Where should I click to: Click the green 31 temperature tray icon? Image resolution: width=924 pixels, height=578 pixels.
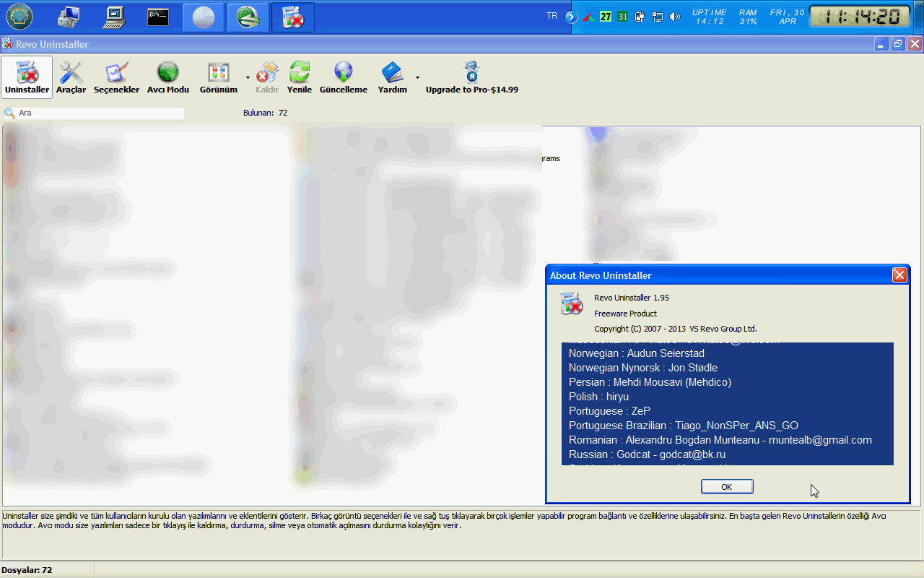tap(623, 17)
